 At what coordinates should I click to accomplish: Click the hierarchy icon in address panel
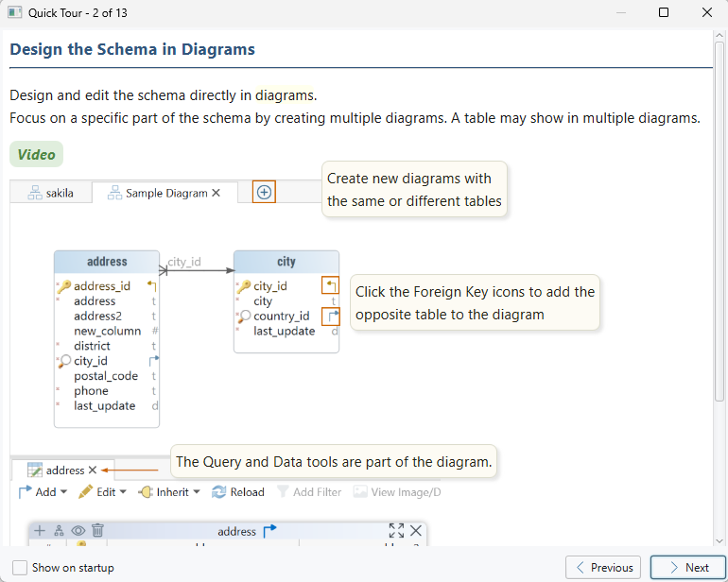(x=59, y=530)
